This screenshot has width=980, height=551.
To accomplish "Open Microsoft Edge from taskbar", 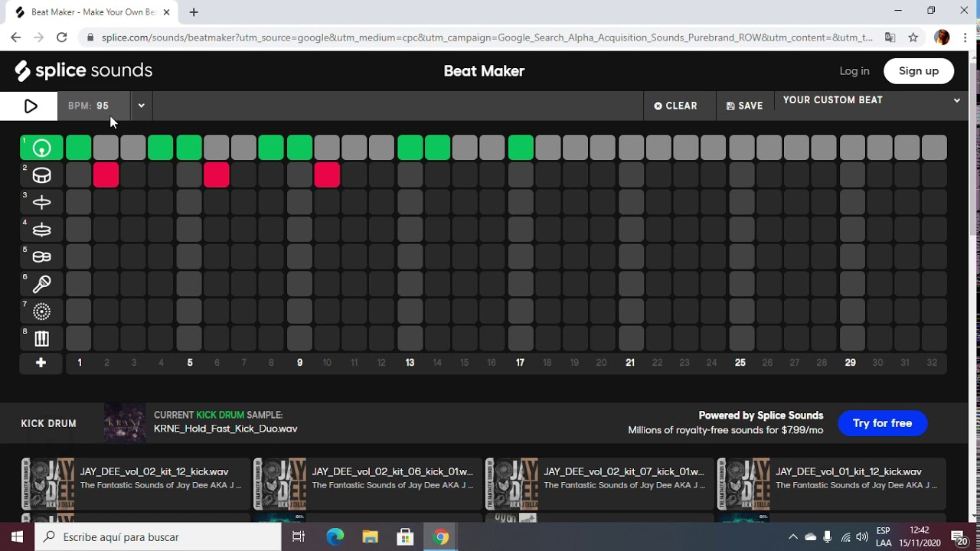I will pyautogui.click(x=335, y=537).
